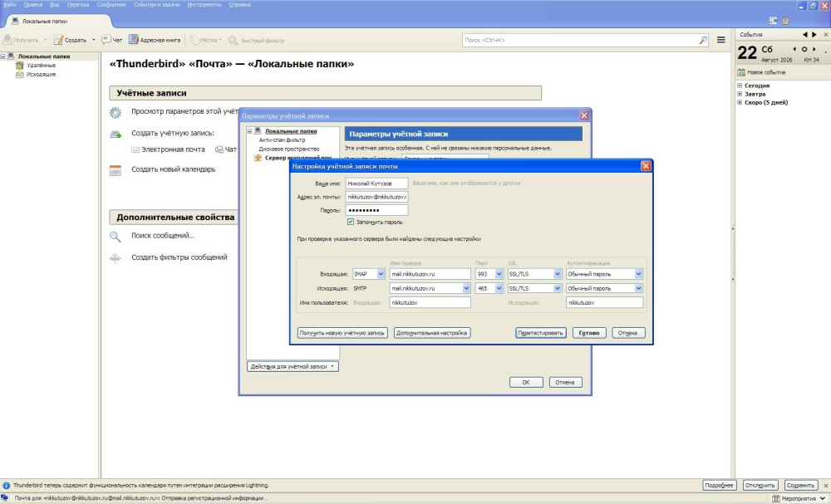Image resolution: width=831 pixels, height=504 pixels.
Task: Click the Новое событие calendar button
Action: 761,72
